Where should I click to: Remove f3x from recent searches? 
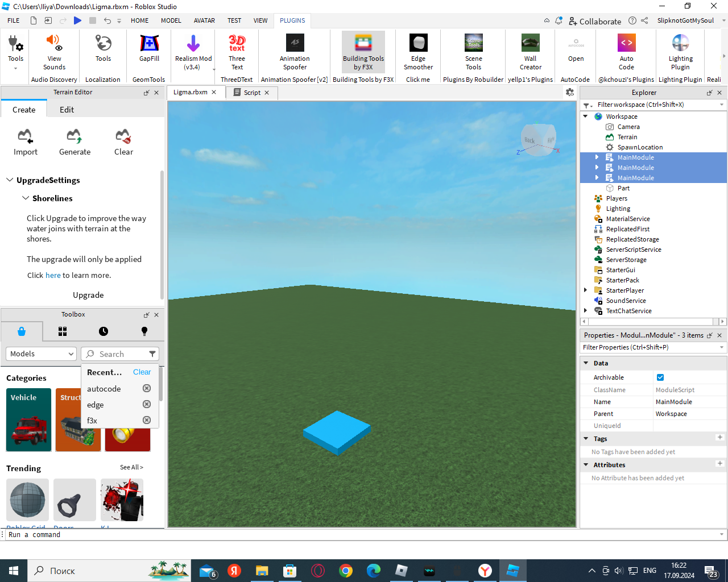coord(147,420)
